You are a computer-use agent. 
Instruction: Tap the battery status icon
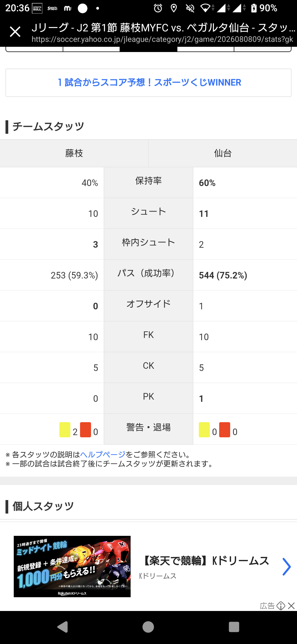pyautogui.click(x=254, y=8)
